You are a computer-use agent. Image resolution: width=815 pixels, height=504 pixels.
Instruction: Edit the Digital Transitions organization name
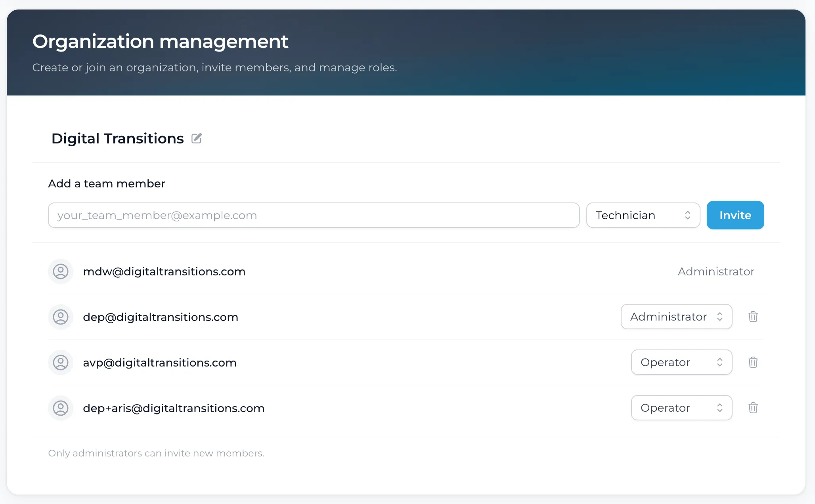point(197,138)
